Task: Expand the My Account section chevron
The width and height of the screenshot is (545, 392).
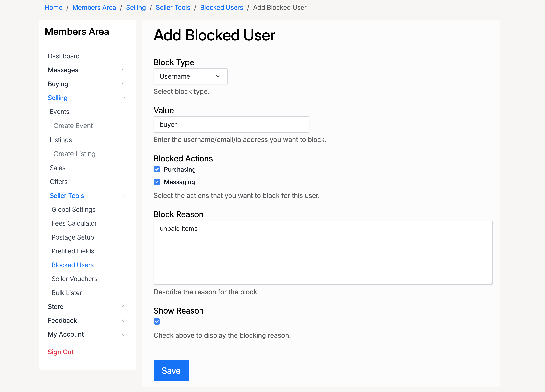Action: tap(123, 334)
